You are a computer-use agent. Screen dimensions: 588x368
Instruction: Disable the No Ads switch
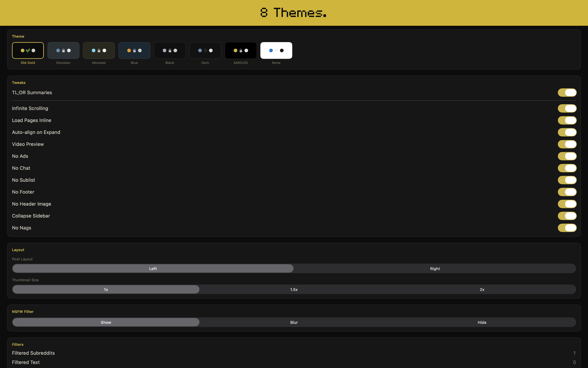pos(567,156)
